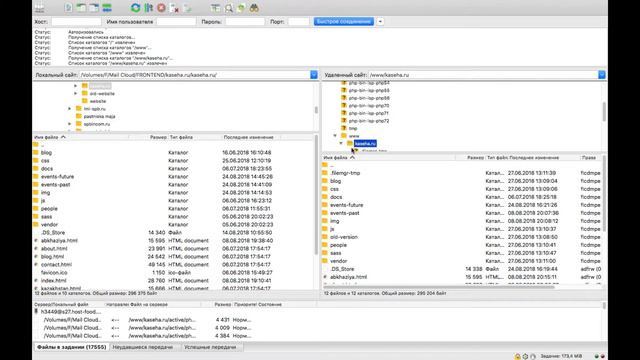Click the green Refresh listing icon
This screenshot has height=360, width=640.
[136, 8]
